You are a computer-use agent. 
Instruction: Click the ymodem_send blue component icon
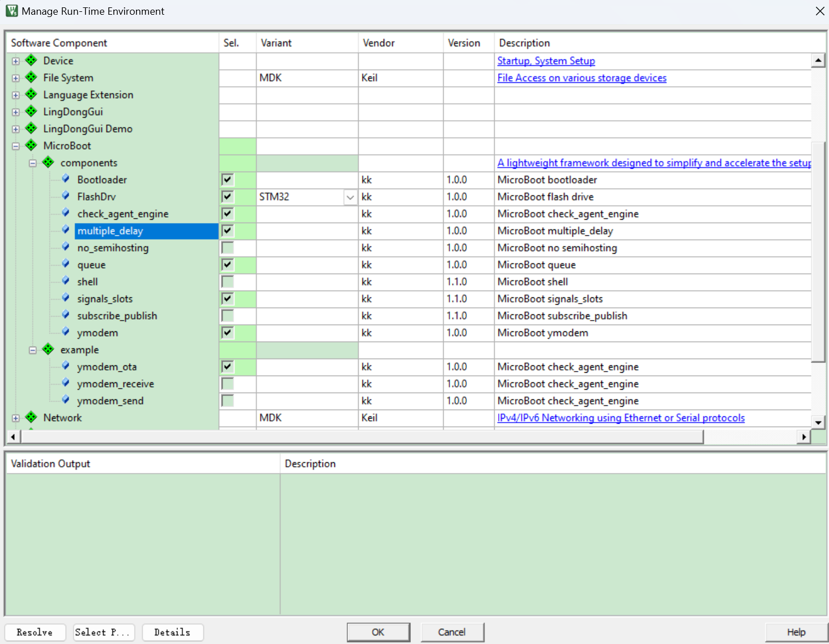click(x=66, y=400)
